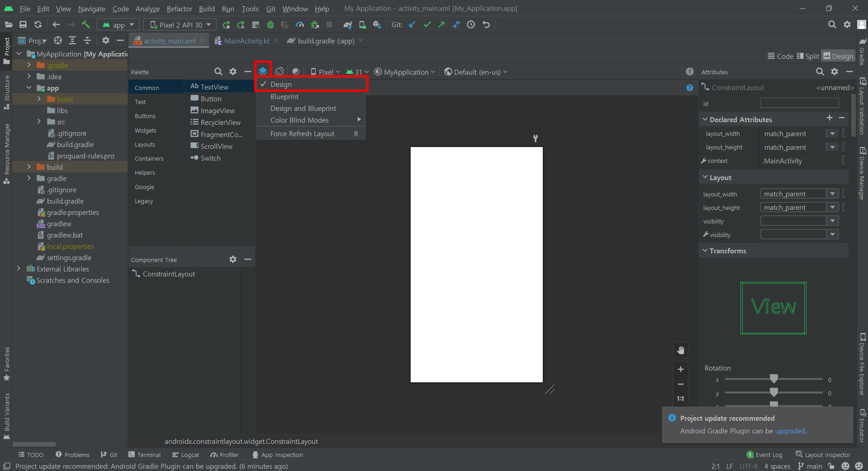Click the Select Design Surface layers icon
The image size is (868, 471).
tap(263, 71)
